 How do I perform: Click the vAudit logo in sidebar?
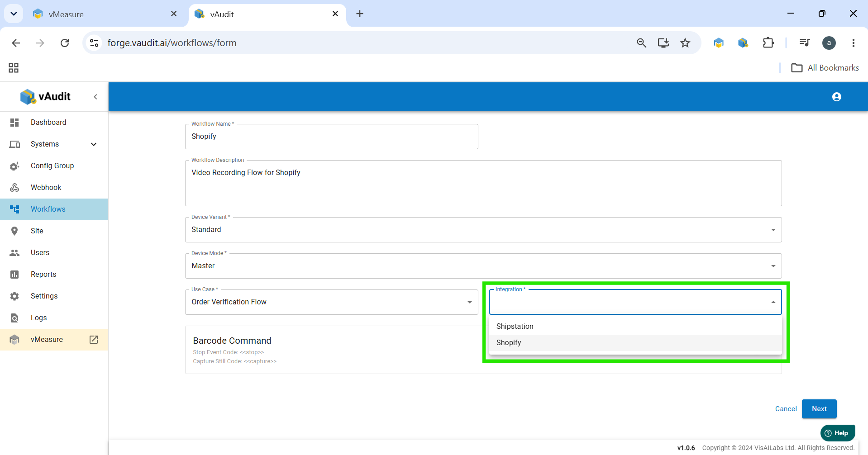click(x=45, y=96)
